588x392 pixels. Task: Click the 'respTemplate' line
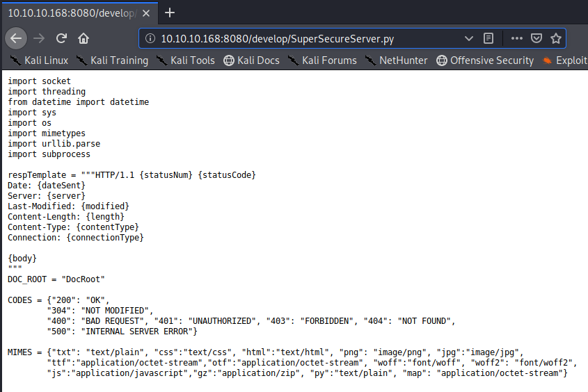pyautogui.click(x=132, y=175)
